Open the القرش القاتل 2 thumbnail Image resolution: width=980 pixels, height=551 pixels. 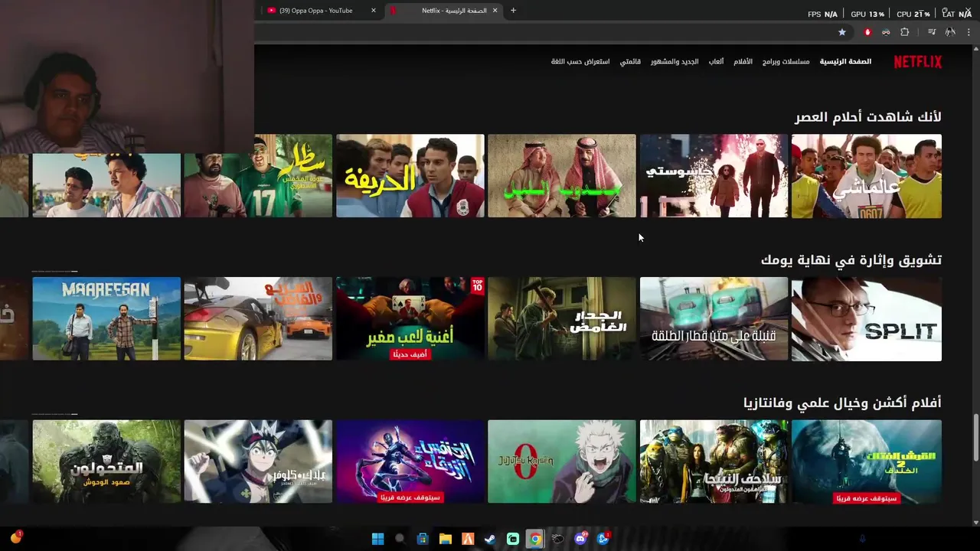point(867,461)
